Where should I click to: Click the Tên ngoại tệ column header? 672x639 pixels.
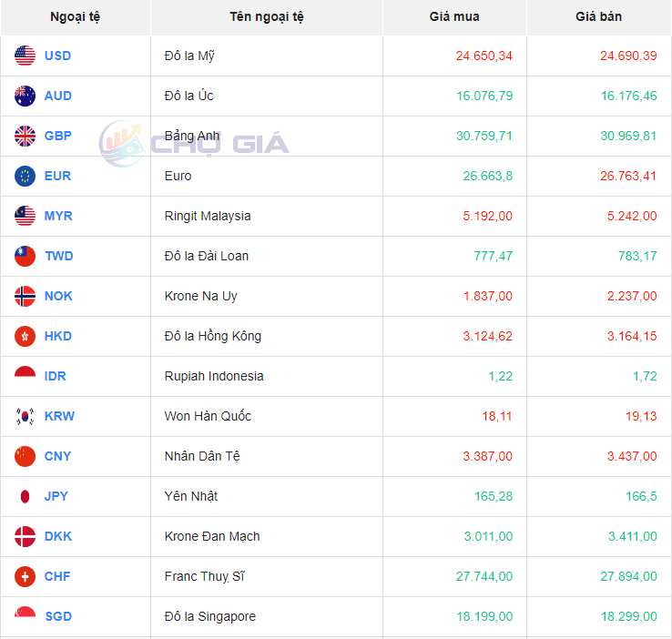click(x=266, y=16)
